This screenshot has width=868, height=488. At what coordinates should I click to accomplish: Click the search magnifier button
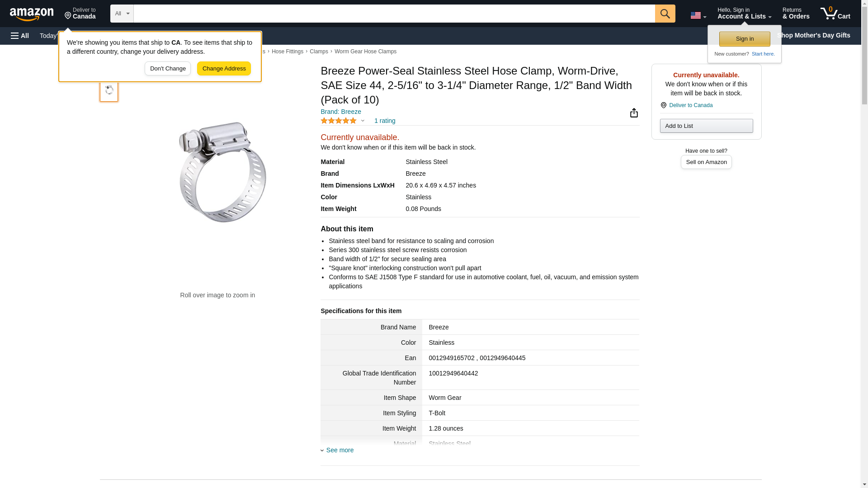coord(665,14)
